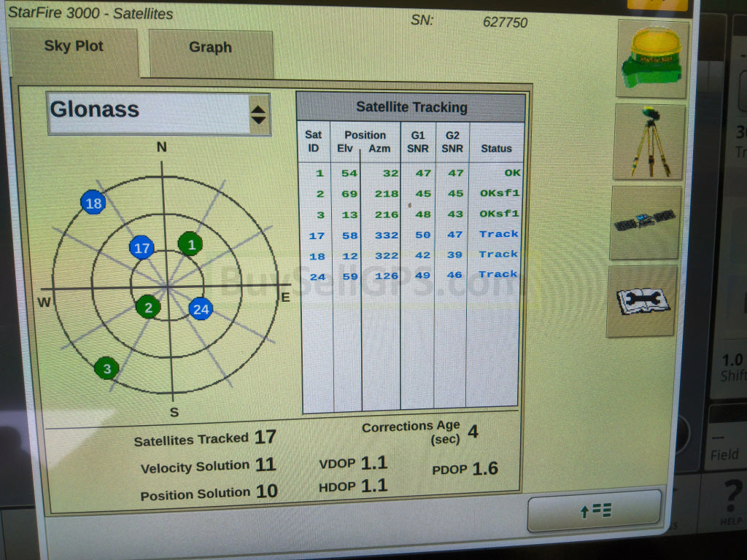Viewport: 747px width, 560px height.
Task: Click the G2 SNR column header
Action: tap(452, 142)
